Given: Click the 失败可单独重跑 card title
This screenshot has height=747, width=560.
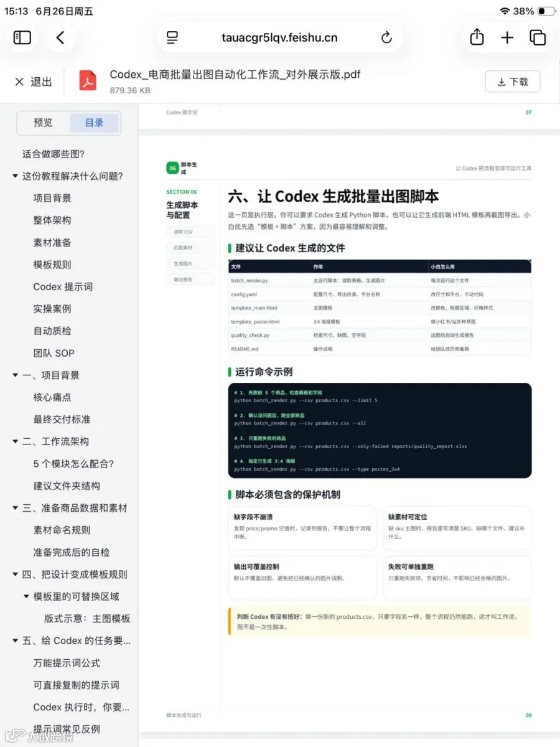Looking at the screenshot, I should tap(411, 567).
